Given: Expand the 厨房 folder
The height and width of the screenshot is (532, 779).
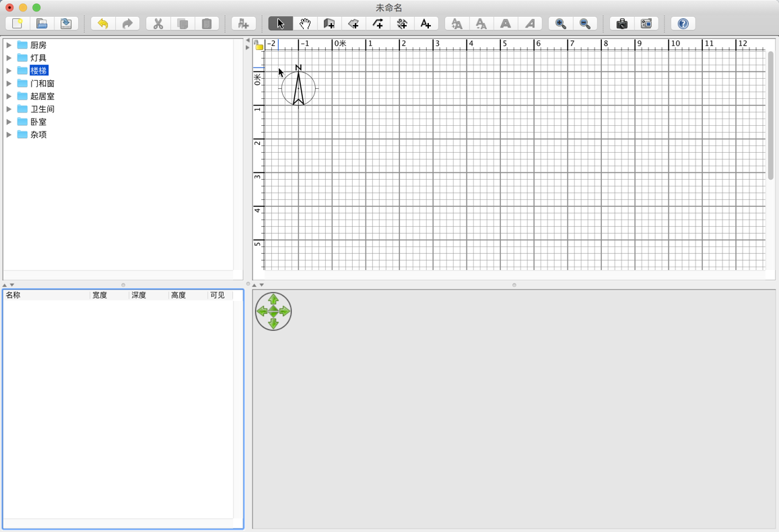Looking at the screenshot, I should (9, 45).
